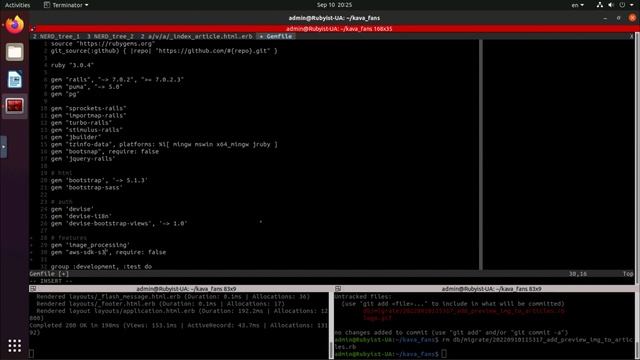Select the Terminator icon in dock
The image size is (640, 360).
(x=15, y=106)
